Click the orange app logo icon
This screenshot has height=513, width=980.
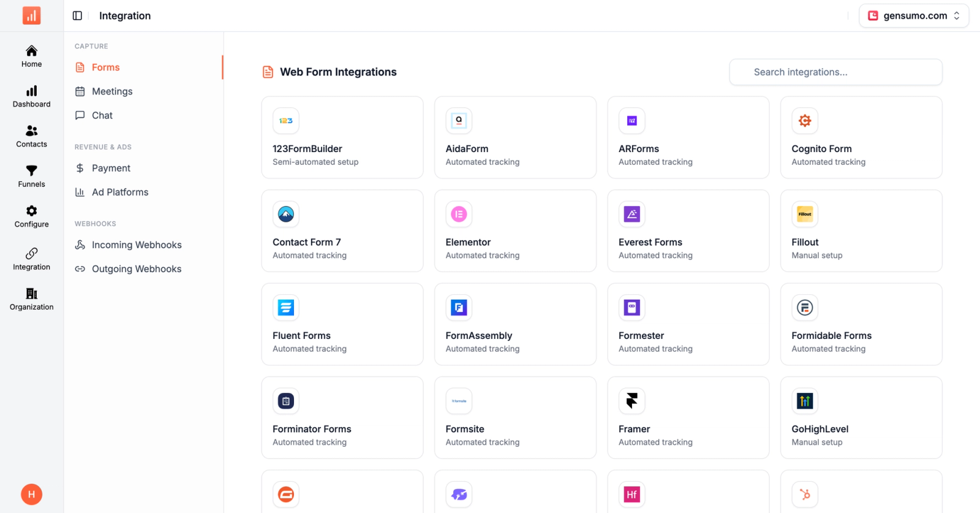31,15
